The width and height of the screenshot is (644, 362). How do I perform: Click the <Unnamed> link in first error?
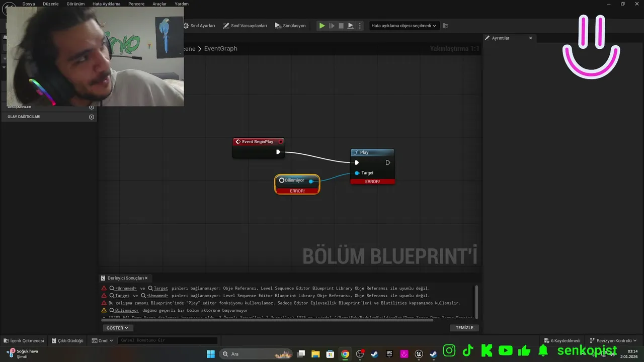coord(126,288)
